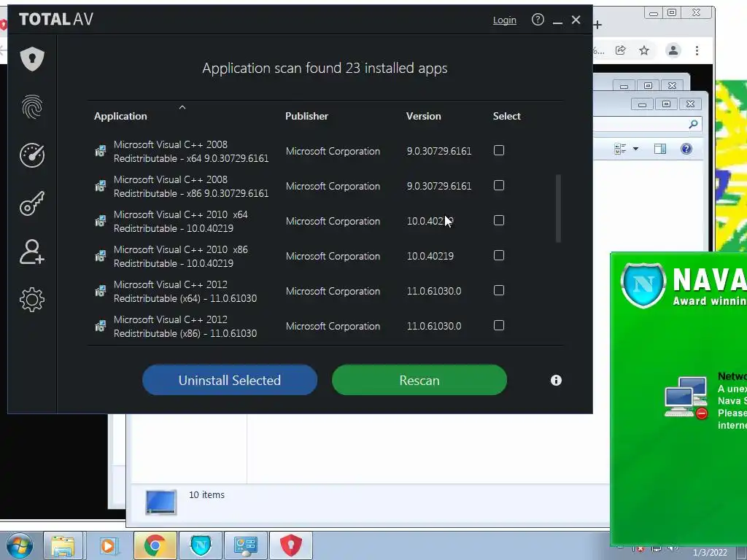Click Chrome's bookmark star icon
Image resolution: width=747 pixels, height=560 pixels.
pyautogui.click(x=644, y=50)
